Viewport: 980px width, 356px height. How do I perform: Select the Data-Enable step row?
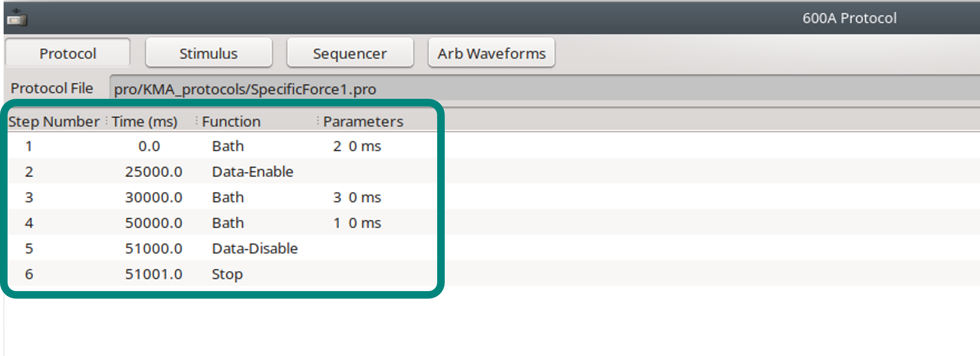252,172
